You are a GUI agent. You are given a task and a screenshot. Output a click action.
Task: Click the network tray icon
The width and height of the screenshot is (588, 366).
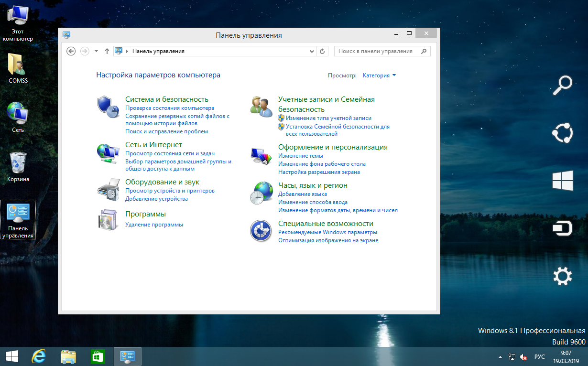pos(512,356)
